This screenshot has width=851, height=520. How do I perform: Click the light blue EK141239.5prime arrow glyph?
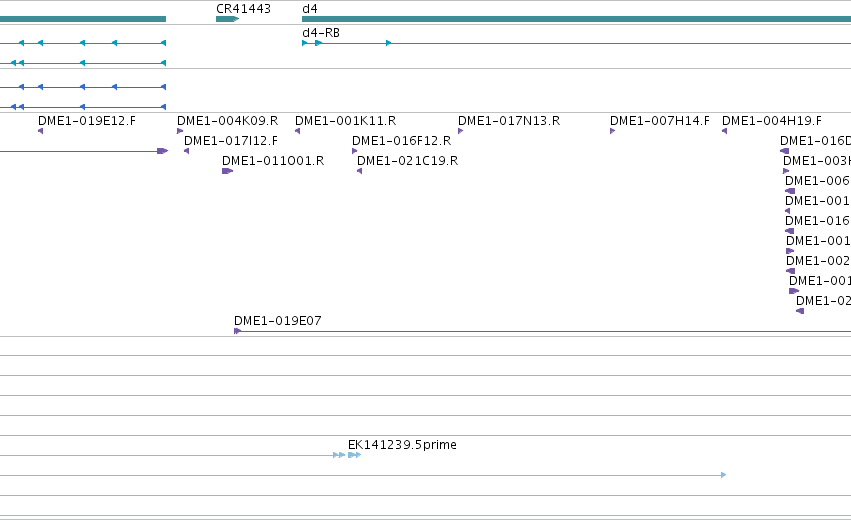pos(354,455)
